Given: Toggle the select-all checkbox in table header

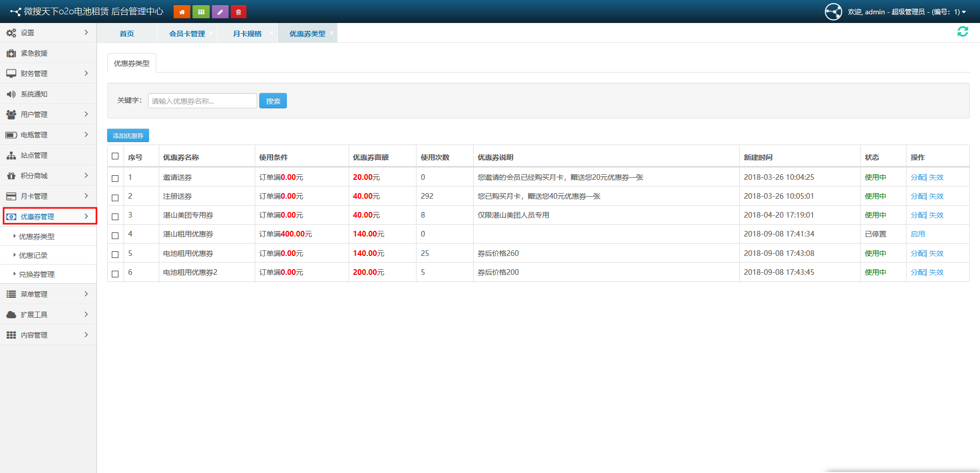Looking at the screenshot, I should pos(115,156).
